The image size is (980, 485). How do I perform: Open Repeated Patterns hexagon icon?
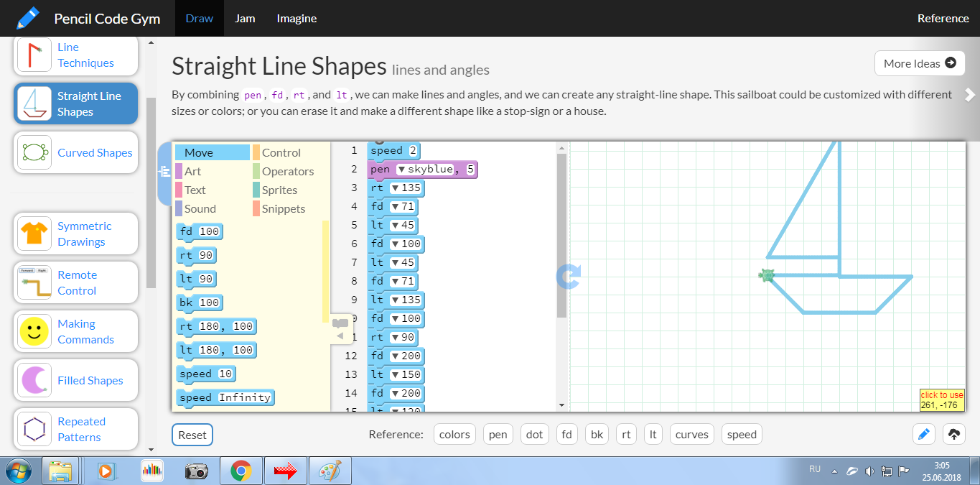tap(34, 429)
